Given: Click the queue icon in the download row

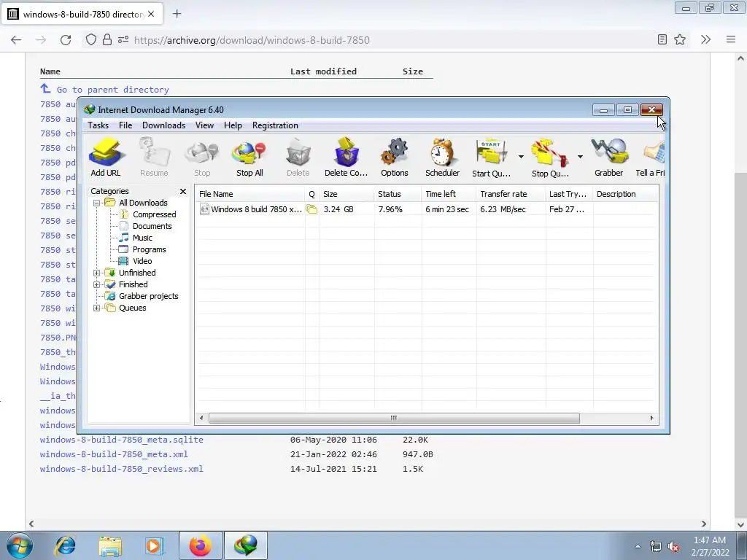Looking at the screenshot, I should point(311,209).
